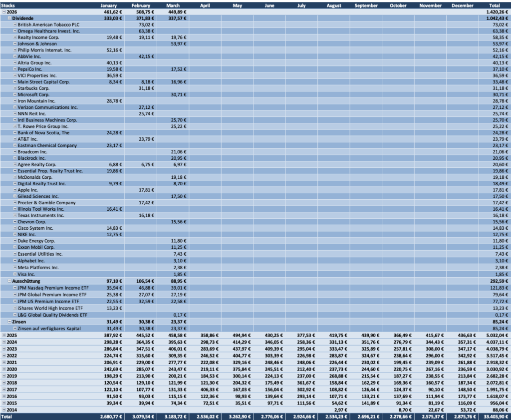
Task: Click the Microsoft Corp. row label
Action: pos(35,94)
